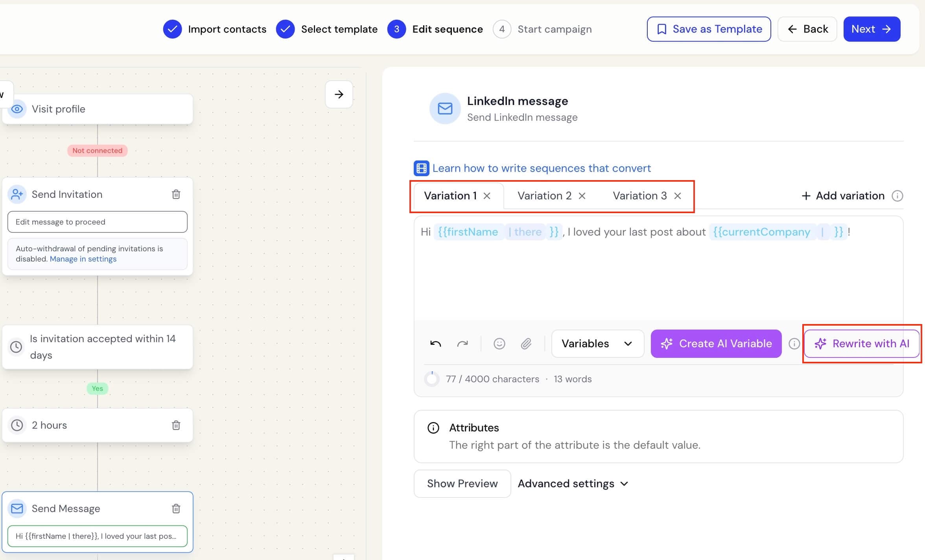Click the info icon beside Add variation

coord(897,196)
